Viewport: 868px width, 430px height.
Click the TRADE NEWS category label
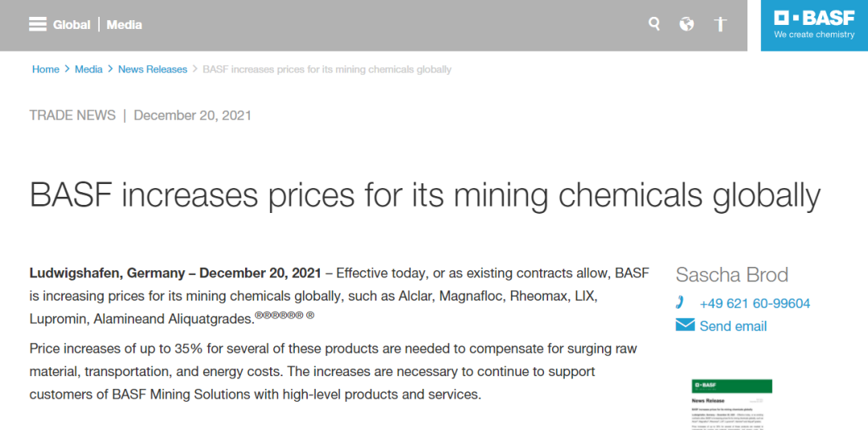[x=72, y=115]
